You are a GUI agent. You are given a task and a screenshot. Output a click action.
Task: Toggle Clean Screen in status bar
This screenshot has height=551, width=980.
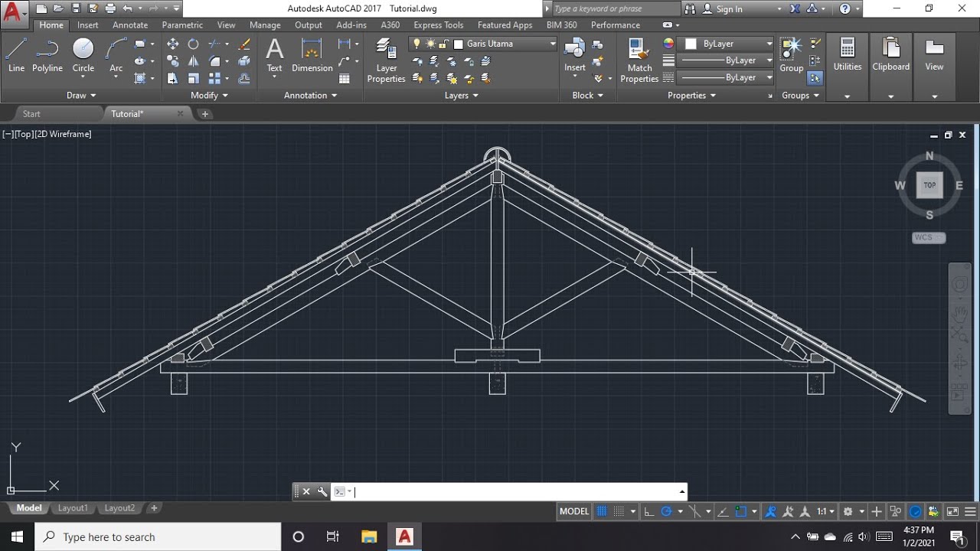pyautogui.click(x=952, y=511)
